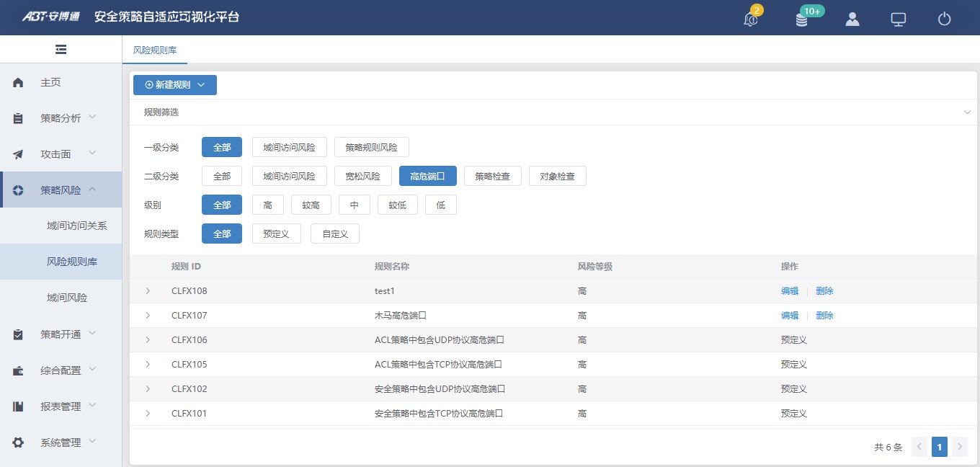Expand row CLFX101 details

(x=148, y=414)
